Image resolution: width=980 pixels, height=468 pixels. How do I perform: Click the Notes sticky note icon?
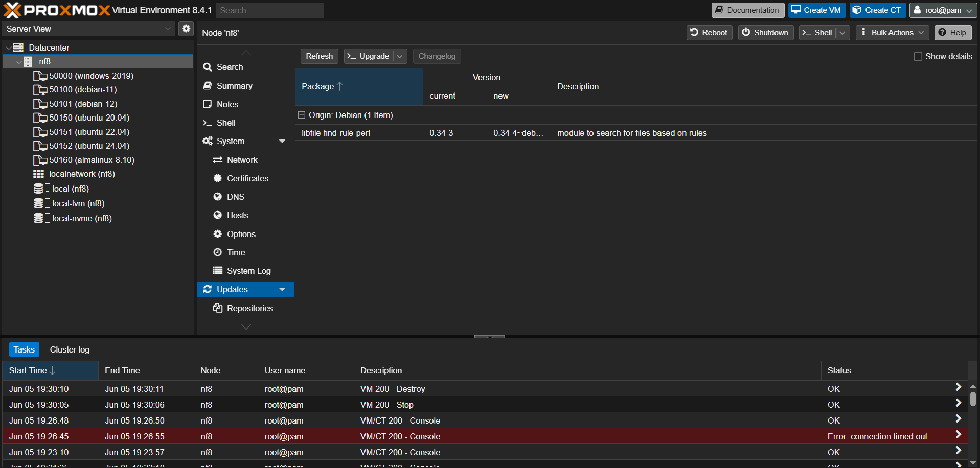coord(207,104)
